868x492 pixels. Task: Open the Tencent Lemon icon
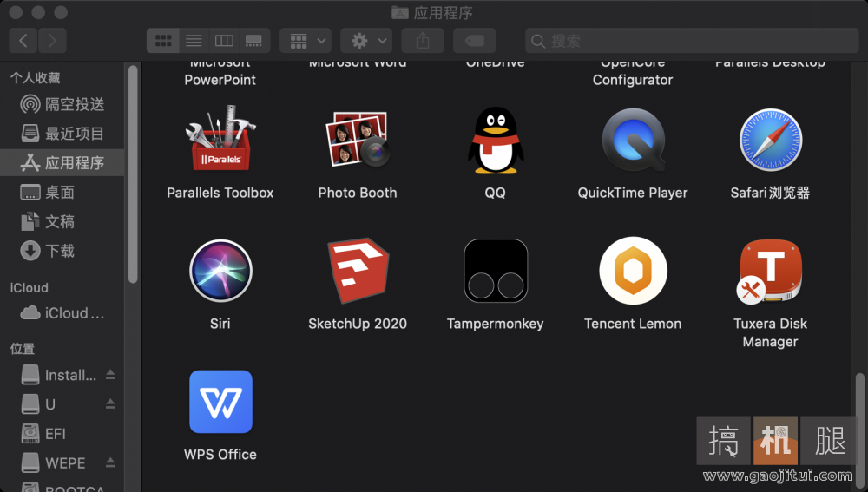633,271
